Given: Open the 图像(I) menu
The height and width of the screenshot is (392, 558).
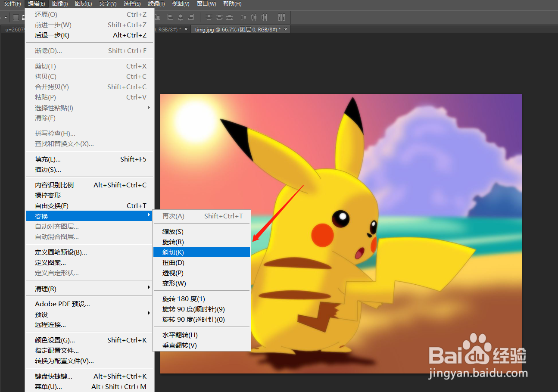Looking at the screenshot, I should (60, 4).
